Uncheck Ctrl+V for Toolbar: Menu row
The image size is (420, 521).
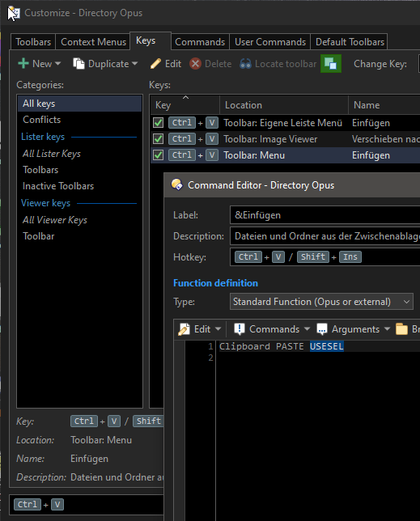158,155
